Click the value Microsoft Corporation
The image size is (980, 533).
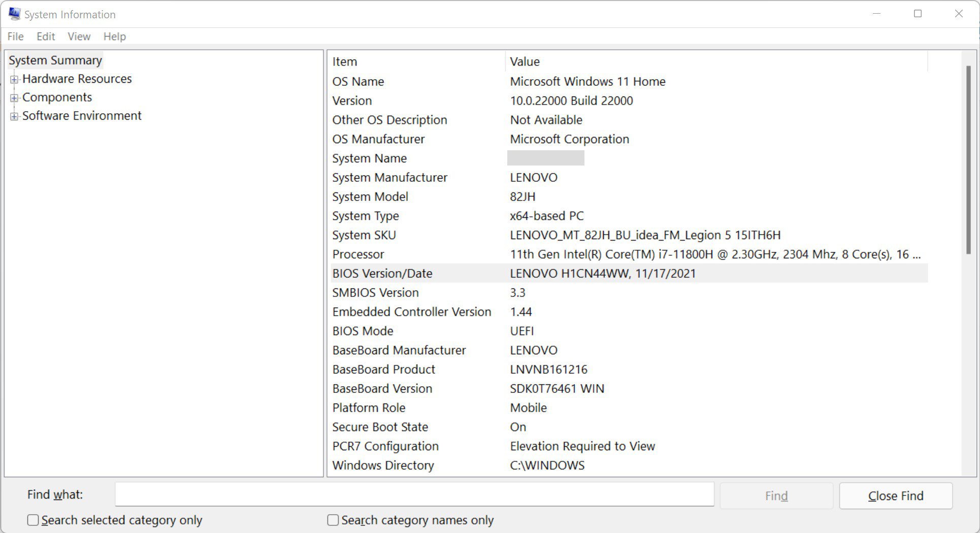click(569, 139)
